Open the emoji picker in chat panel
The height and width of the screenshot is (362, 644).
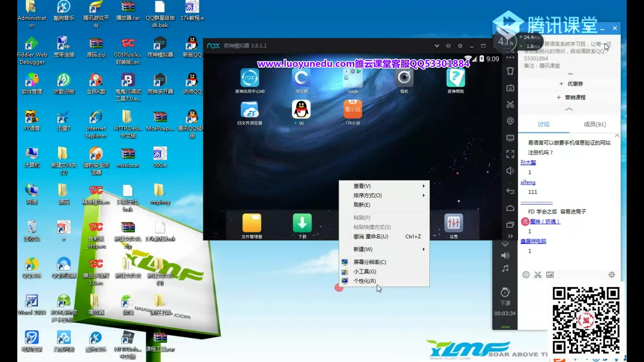(526, 275)
